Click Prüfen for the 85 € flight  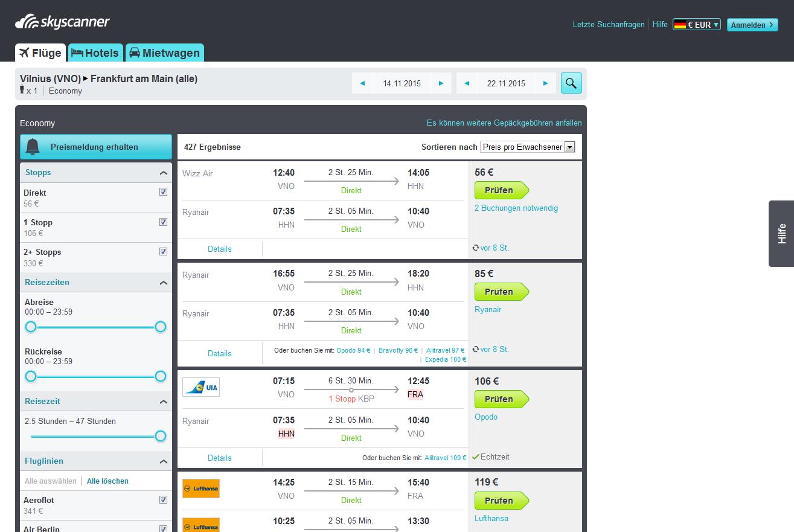pos(501,292)
